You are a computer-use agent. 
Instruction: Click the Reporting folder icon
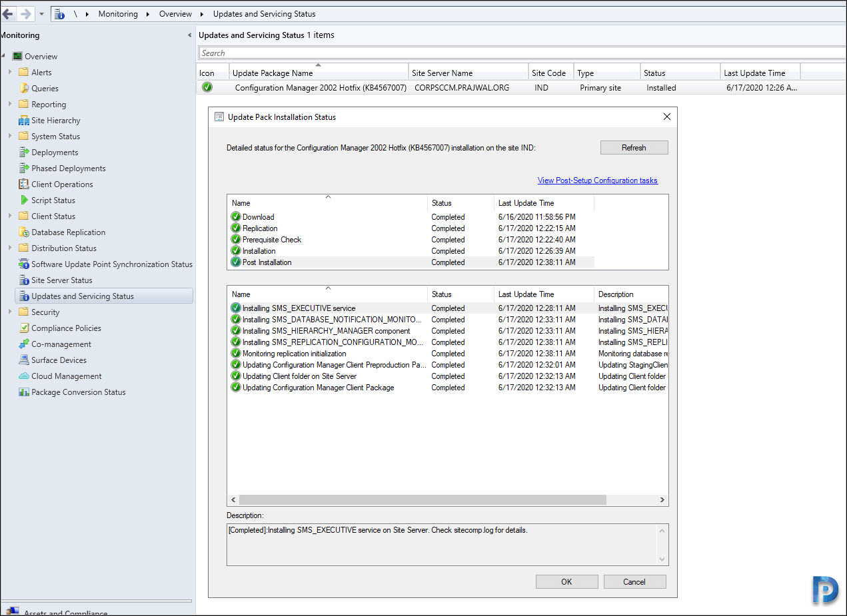click(x=24, y=105)
